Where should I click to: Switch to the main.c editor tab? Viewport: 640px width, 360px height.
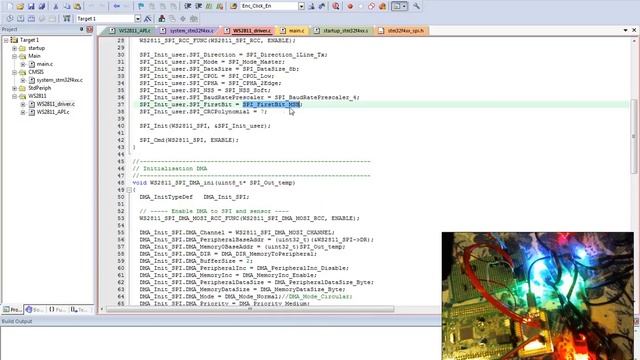[x=293, y=31]
